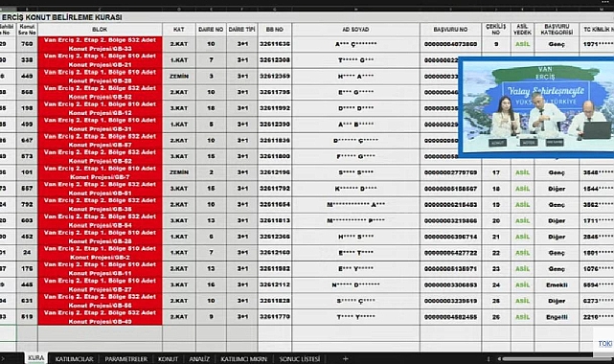
Task: Click BB NO cell 32612112
Action: coord(275,284)
